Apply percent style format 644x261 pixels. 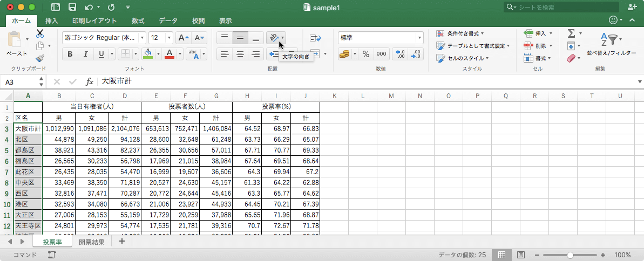366,54
